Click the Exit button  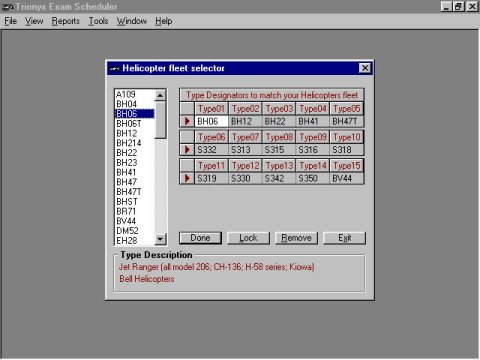coord(344,238)
